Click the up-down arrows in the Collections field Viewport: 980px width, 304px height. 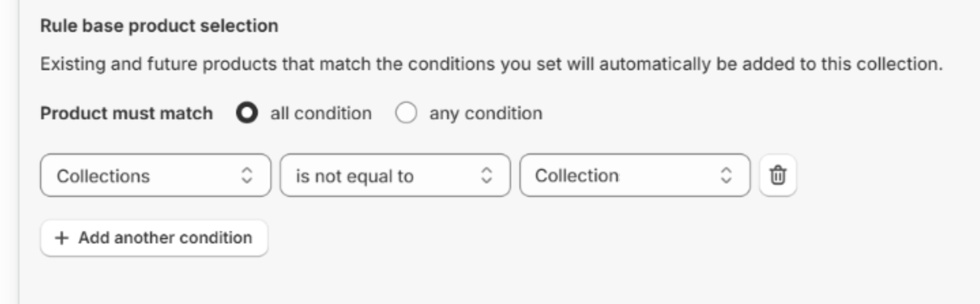(247, 176)
